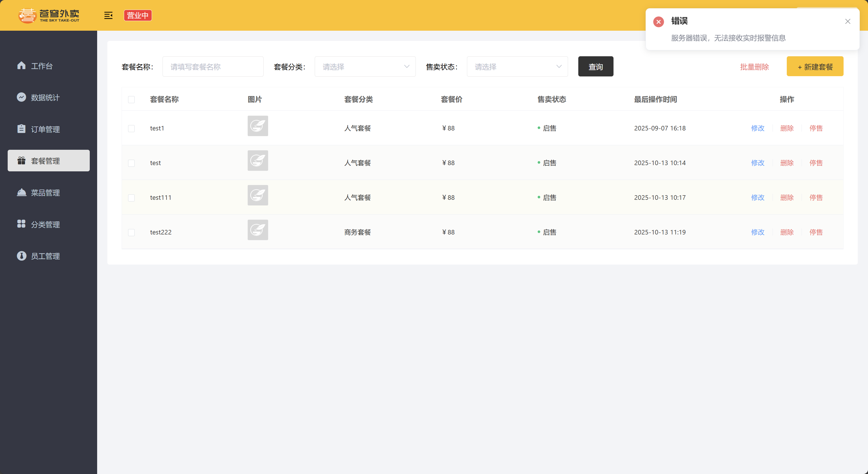Click 批量删除 link

click(754, 67)
